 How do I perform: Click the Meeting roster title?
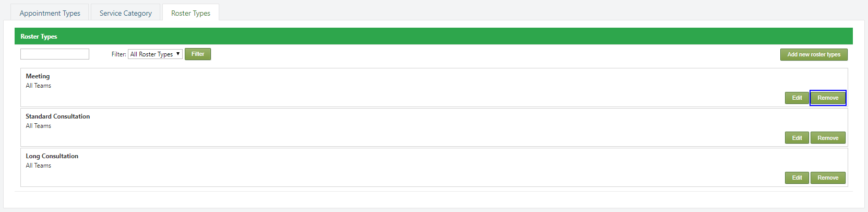pos(38,76)
